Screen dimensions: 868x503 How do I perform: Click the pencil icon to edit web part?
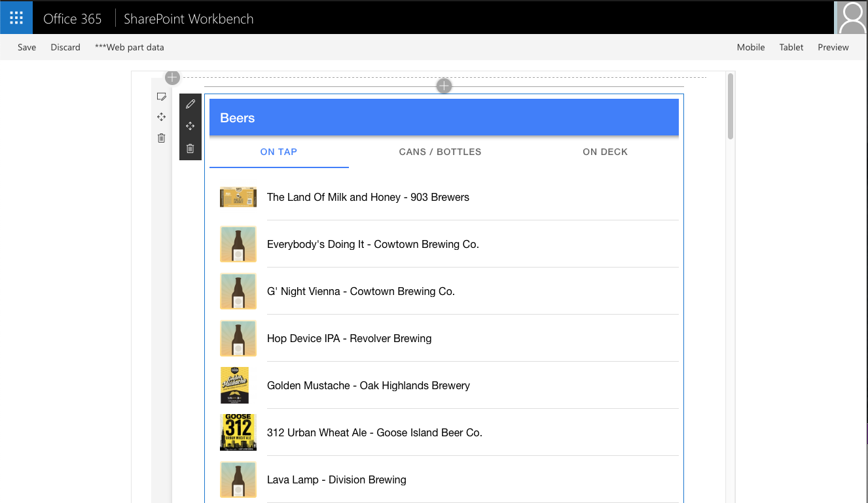190,104
